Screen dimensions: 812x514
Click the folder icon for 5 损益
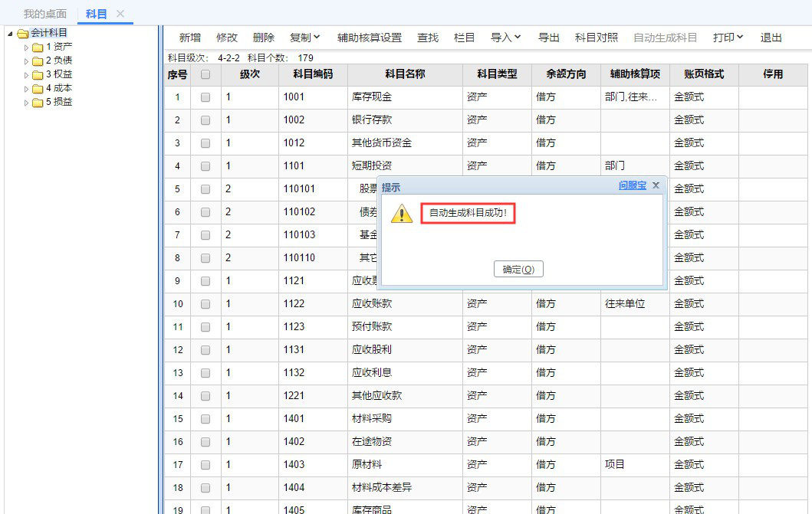click(x=38, y=103)
